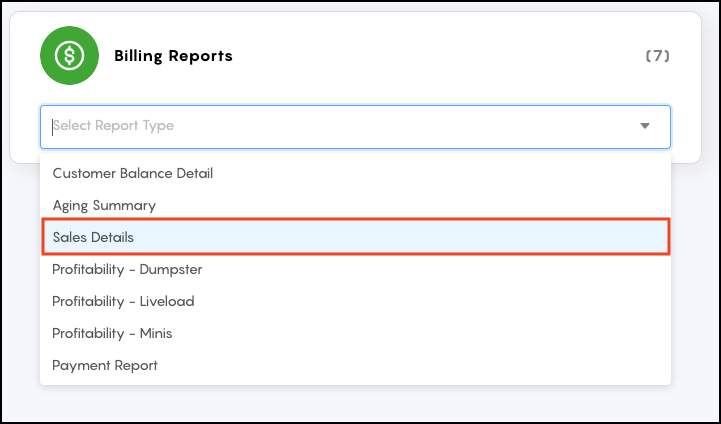Focus the Select Report Type field
The image size is (721, 424).
[355, 126]
